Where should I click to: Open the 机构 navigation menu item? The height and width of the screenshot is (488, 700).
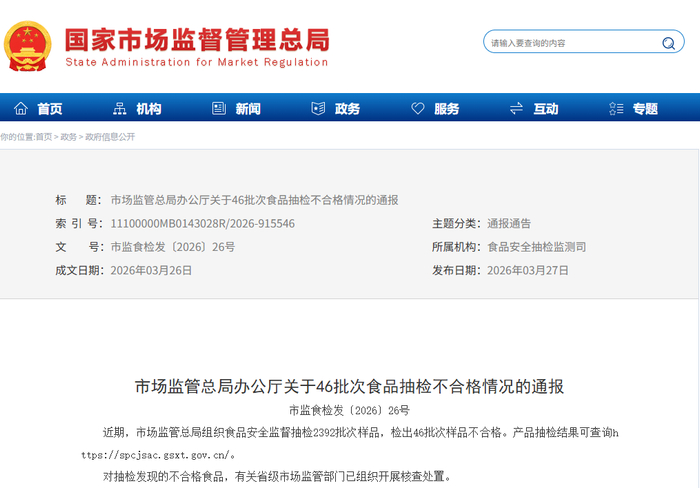(x=149, y=108)
